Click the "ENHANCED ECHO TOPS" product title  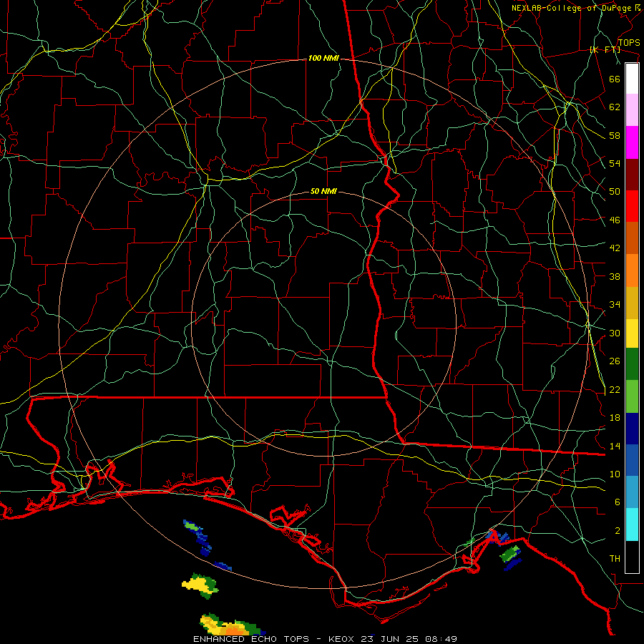(x=251, y=639)
